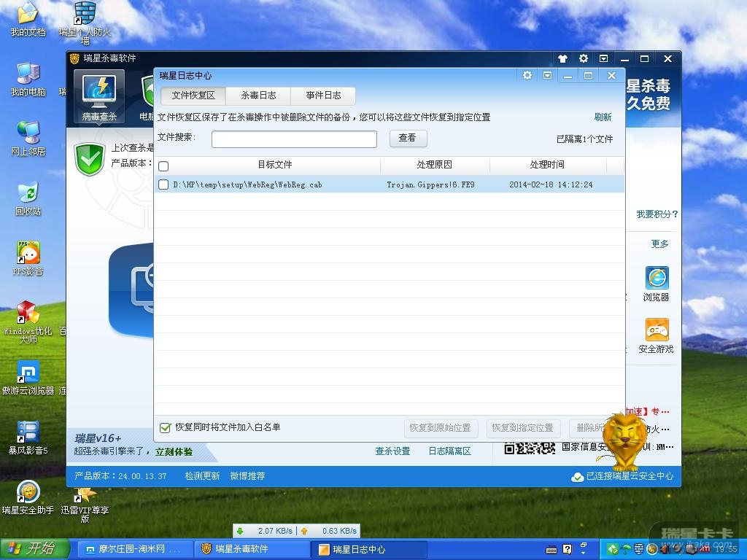Sort by the 目标文件 column header
The width and height of the screenshot is (747, 560).
274,165
